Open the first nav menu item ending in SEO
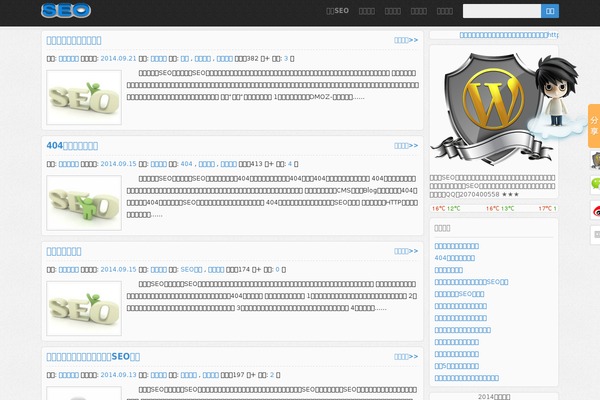This screenshot has width=600, height=400. pos(338,11)
